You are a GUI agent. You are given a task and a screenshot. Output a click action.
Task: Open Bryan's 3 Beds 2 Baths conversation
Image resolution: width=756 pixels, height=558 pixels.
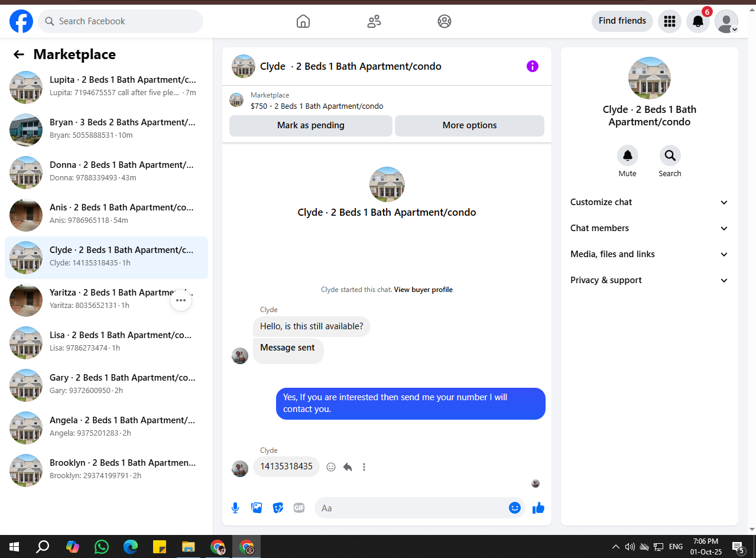pyautogui.click(x=106, y=129)
